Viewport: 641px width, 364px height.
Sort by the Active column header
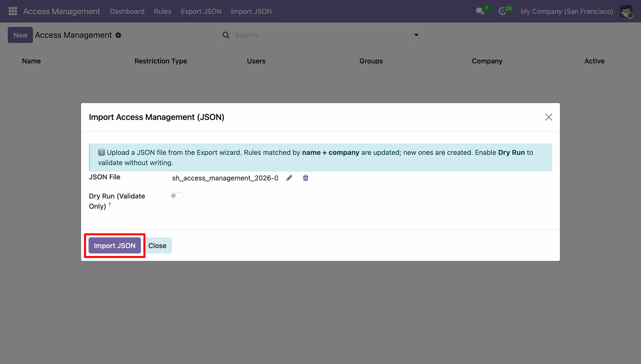pos(594,61)
